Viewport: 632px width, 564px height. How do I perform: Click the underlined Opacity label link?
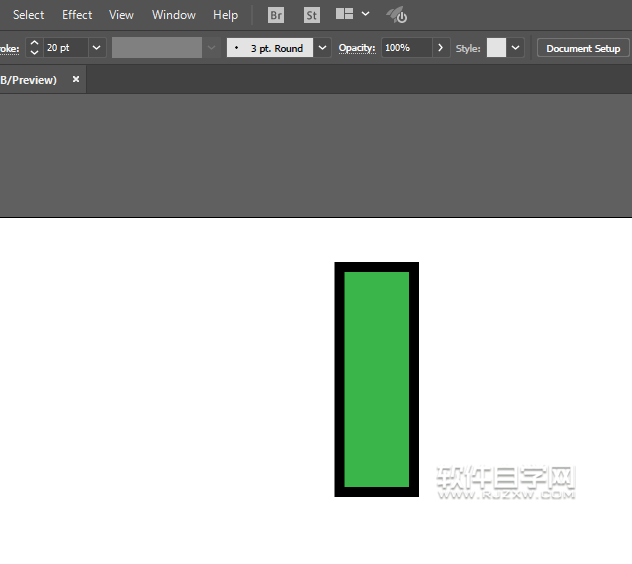[356, 48]
